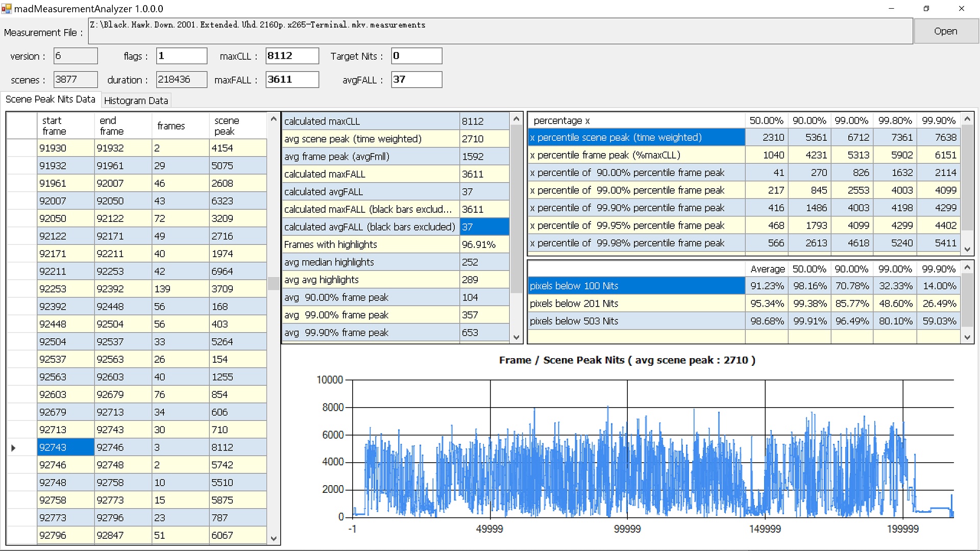
Task: Select 'pixels below 100 Nits' row
Action: coord(743,286)
